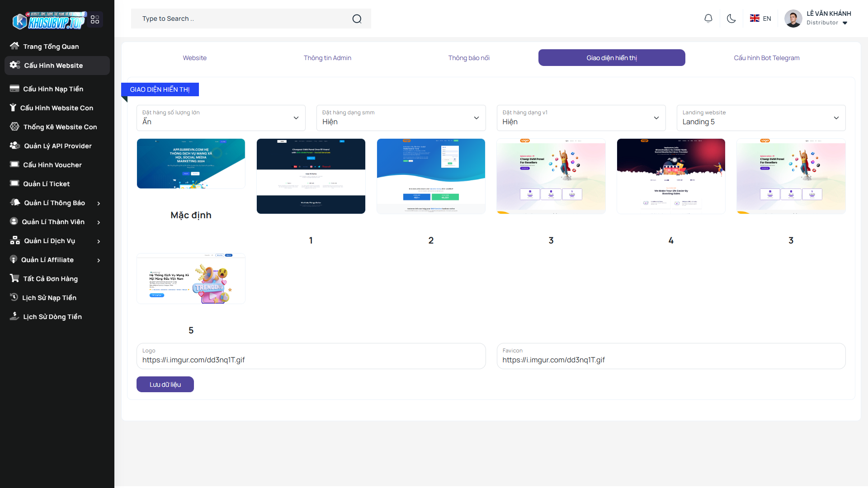Open the EN language selector
Image resolution: width=868 pixels, height=488 pixels.
click(x=760, y=19)
